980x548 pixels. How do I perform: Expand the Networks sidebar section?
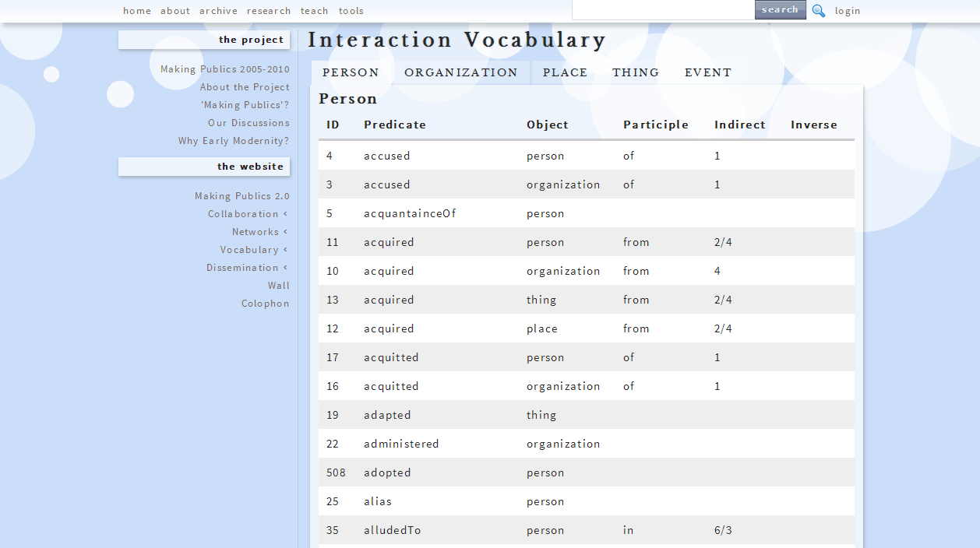tap(260, 232)
